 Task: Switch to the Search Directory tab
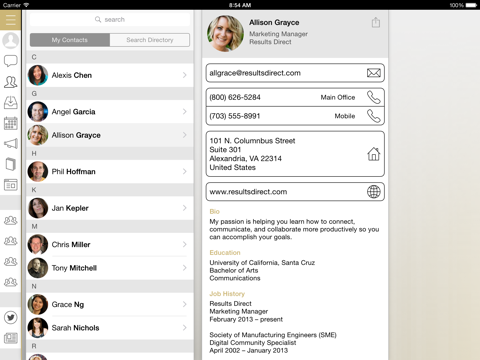click(x=150, y=40)
